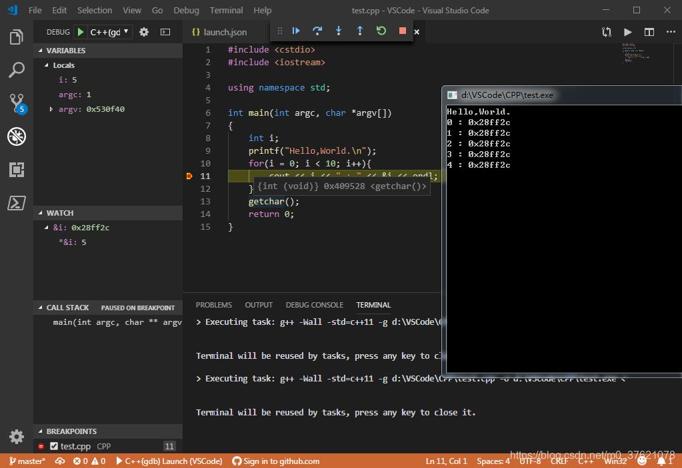682x468 pixels.
Task: Switch to the OUTPUT panel tab
Action: [258, 305]
